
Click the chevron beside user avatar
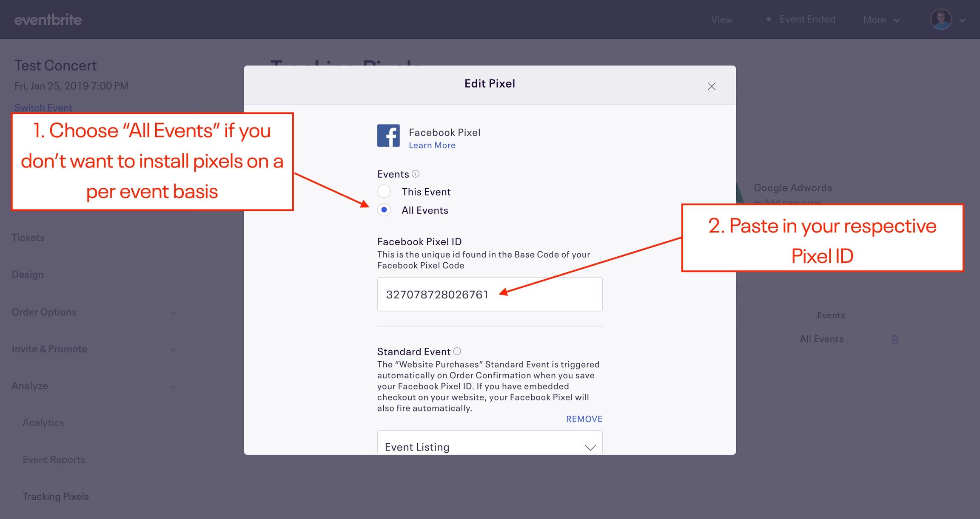[x=962, y=20]
